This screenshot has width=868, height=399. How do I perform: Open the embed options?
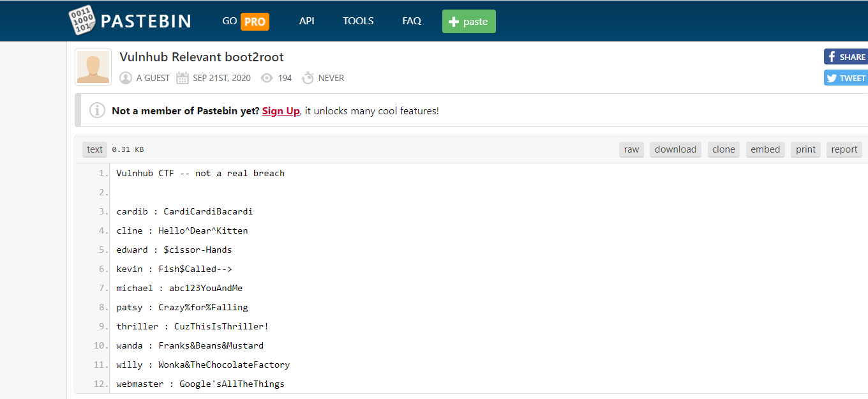[x=765, y=149]
